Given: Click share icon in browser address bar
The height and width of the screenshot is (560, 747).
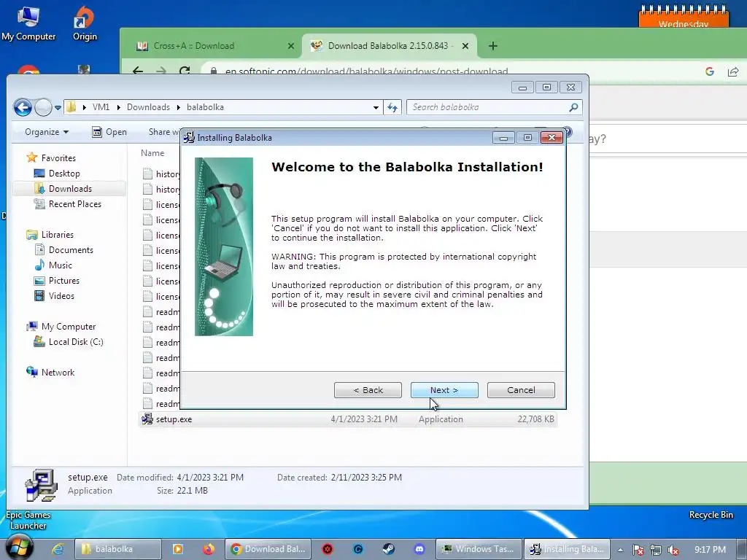Looking at the screenshot, I should tap(732, 71).
